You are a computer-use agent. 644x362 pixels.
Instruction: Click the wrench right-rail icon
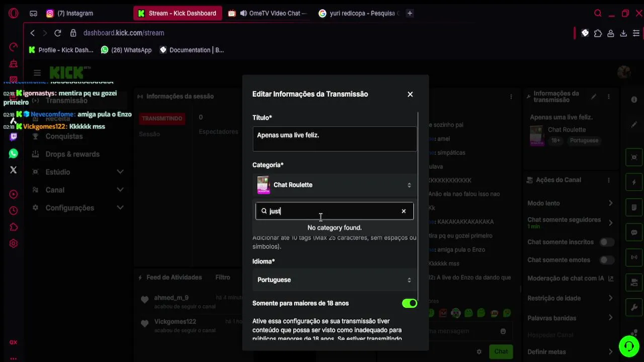coord(634,307)
